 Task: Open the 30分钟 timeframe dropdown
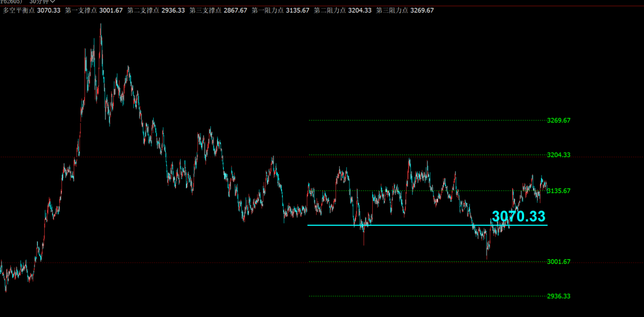coord(42,2)
